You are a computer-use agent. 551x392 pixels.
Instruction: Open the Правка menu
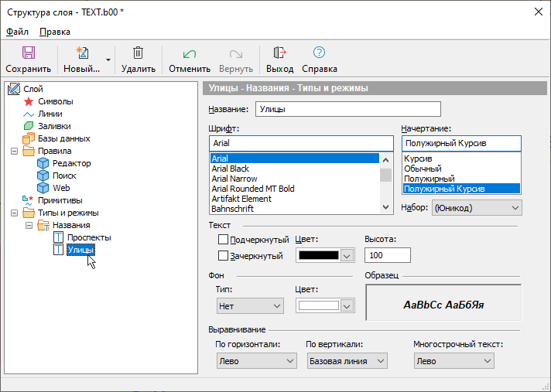pyautogui.click(x=54, y=32)
